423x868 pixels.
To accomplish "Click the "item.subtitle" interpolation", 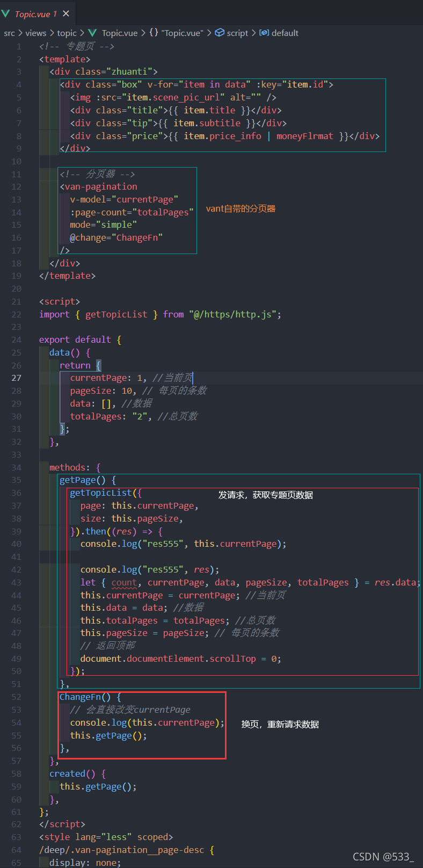I will 207,124.
